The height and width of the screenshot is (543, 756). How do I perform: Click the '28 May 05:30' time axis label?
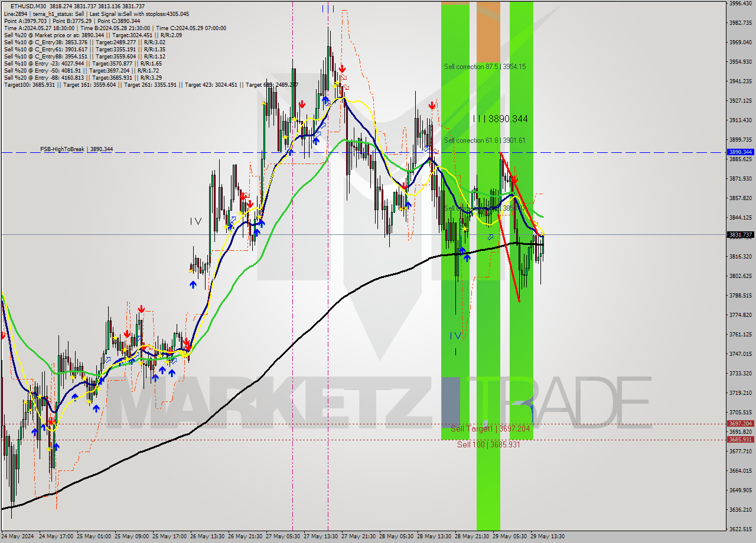[396, 537]
